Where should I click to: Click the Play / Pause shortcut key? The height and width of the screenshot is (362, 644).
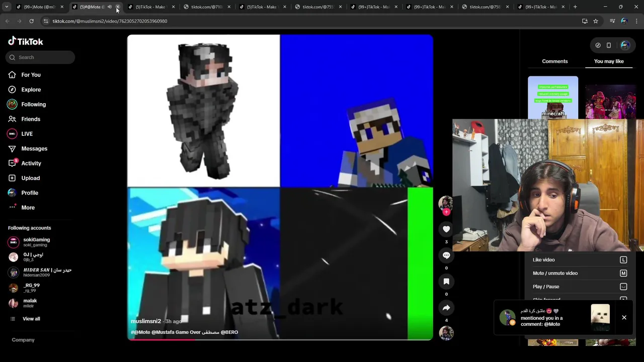coord(623,287)
